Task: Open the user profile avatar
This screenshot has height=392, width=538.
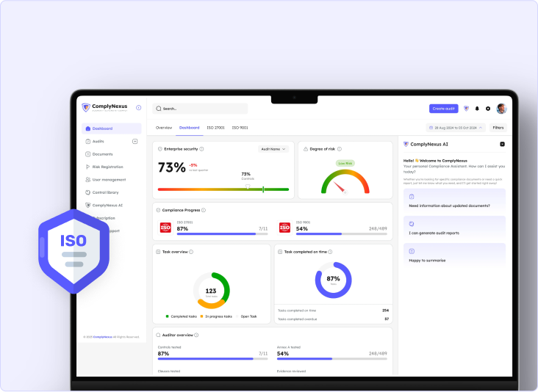Action: click(501, 109)
